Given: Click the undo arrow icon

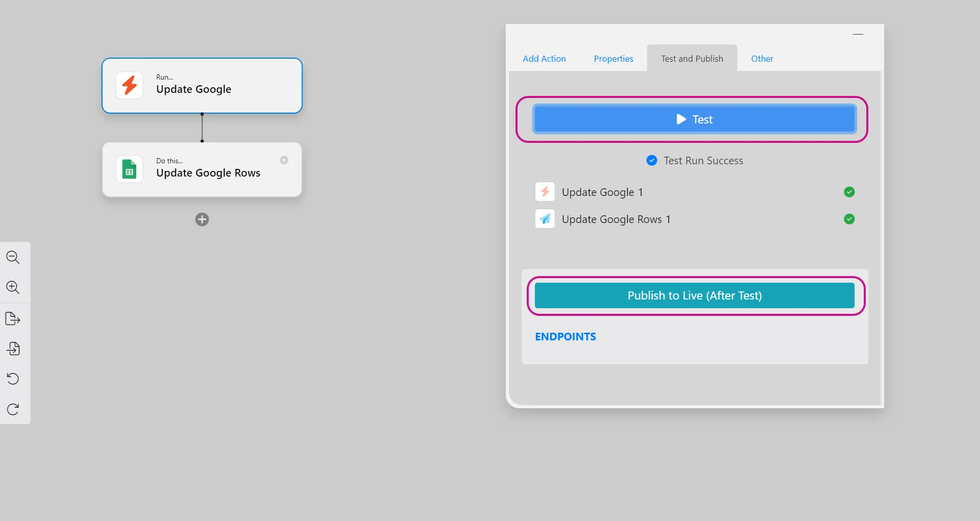Looking at the screenshot, I should tap(13, 379).
